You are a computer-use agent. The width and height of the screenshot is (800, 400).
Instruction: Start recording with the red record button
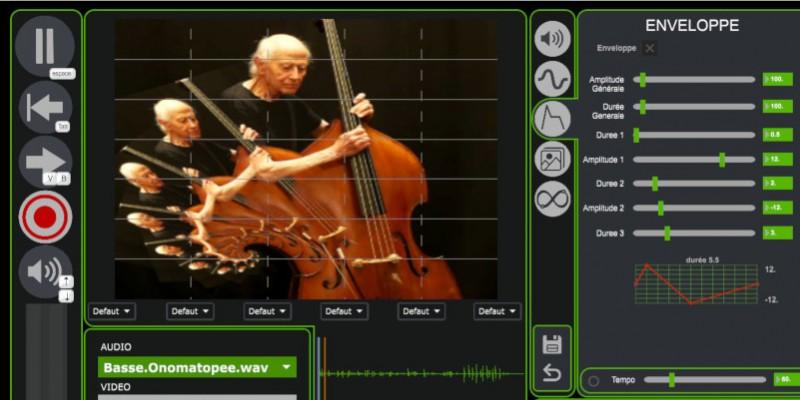[45, 216]
